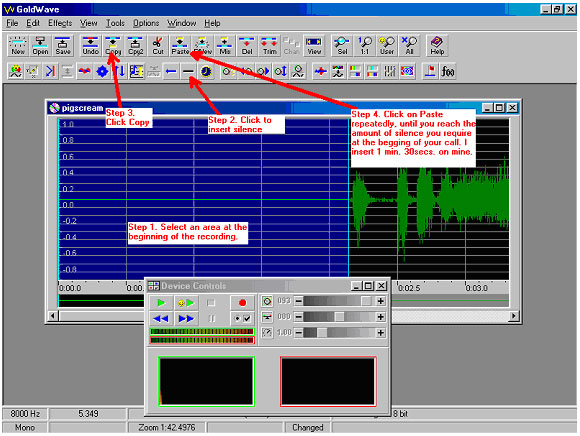Open the File menu
The image size is (580, 436).
tap(12, 23)
